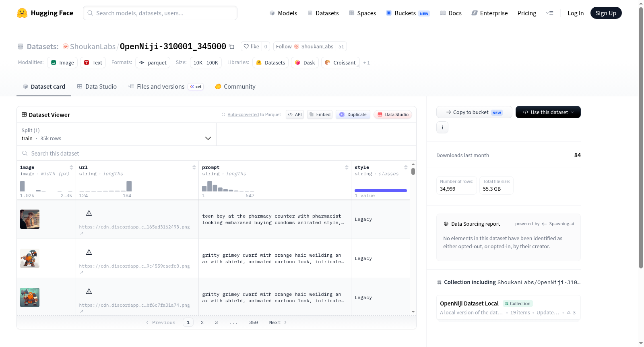Open external link arrow for 9c4559caefc0.png
The width and height of the screenshot is (644, 347).
click(x=82, y=272)
